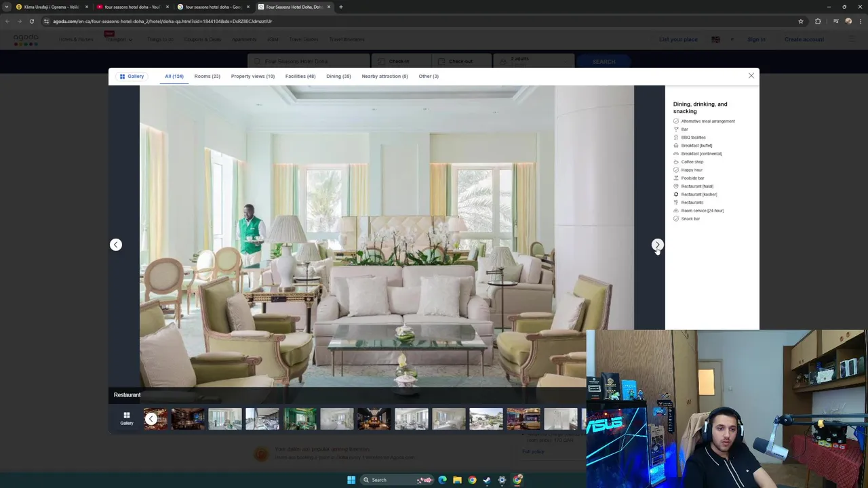The image size is (868, 488).
Task: Click the 'BBQ facilities' amenity entry
Action: click(689, 138)
